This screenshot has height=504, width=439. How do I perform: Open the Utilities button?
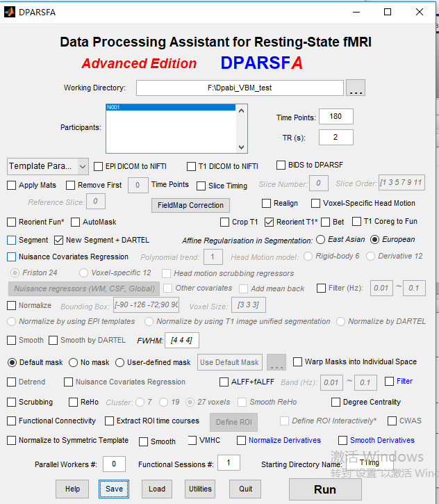(x=200, y=489)
